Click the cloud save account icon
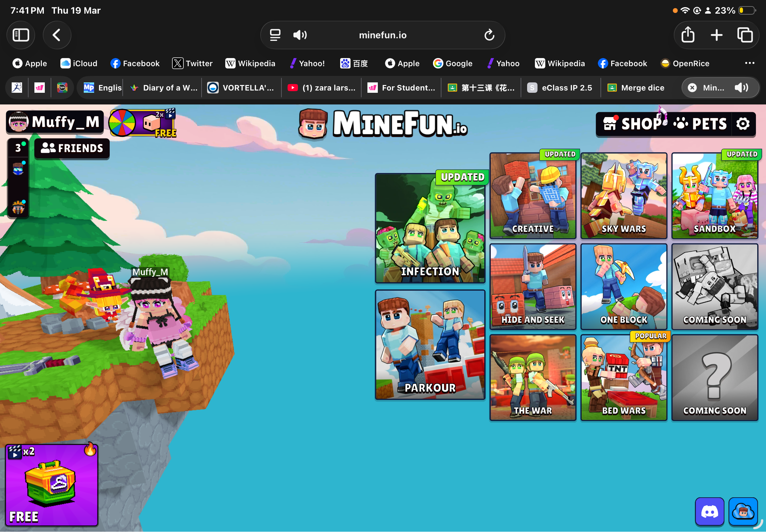766x532 pixels. [x=743, y=511]
